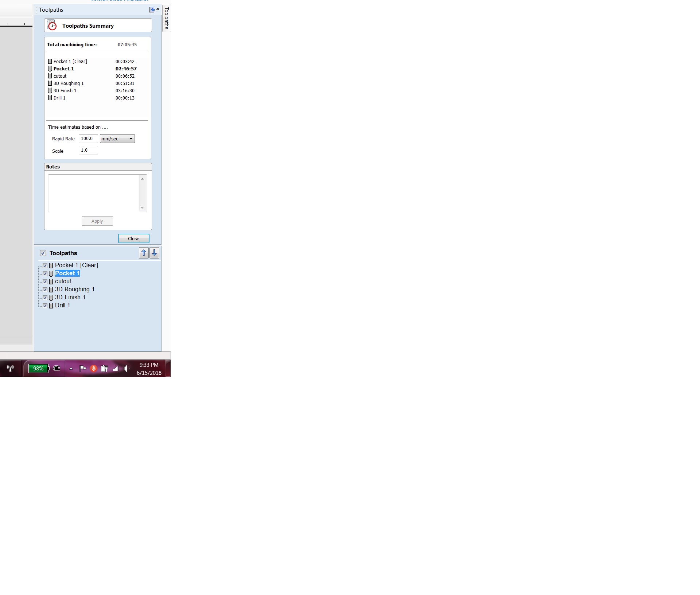Toggle the Drill 1 toolpath visibility checkbox
Image resolution: width=700 pixels, height=595 pixels.
pos(45,306)
